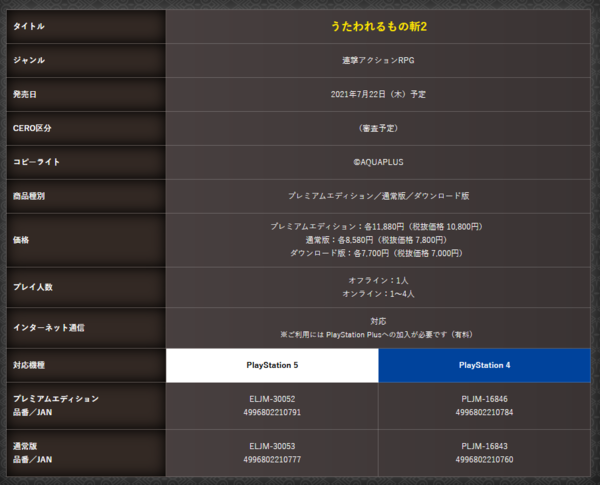Image resolution: width=600 pixels, height=485 pixels.
Task: Select the release date 2021年7月22日
Action: click(x=358, y=94)
